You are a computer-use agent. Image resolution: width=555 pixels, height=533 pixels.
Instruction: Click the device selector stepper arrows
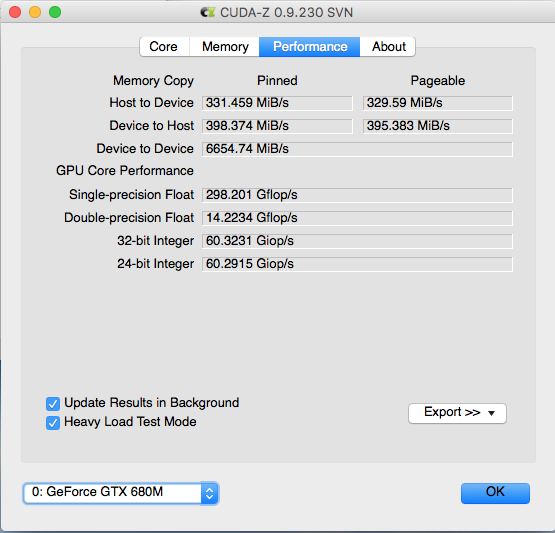[x=210, y=493]
